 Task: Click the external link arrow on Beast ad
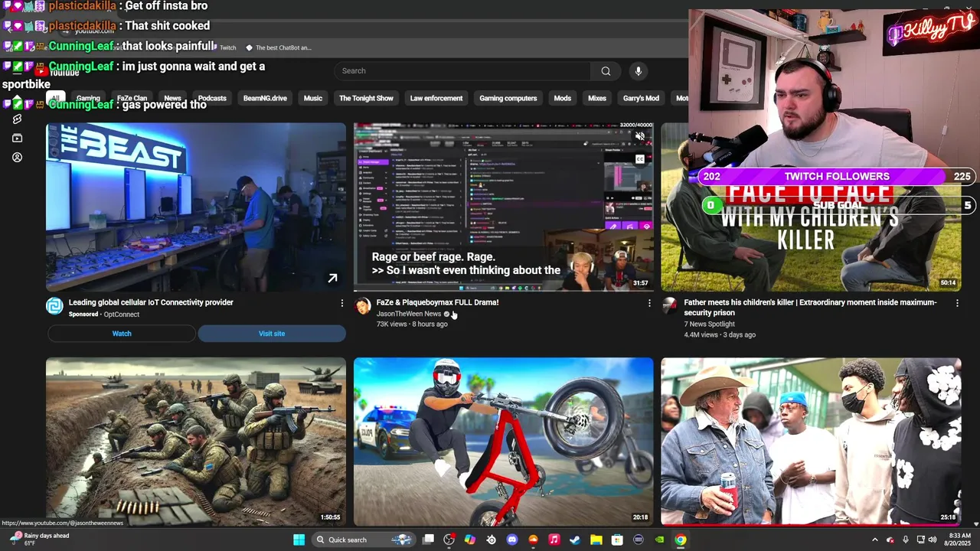(332, 279)
